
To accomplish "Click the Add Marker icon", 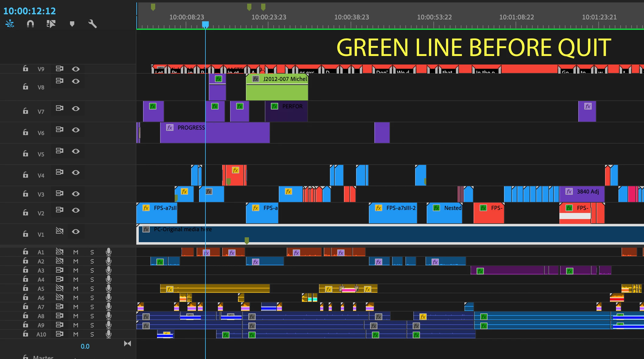I will pyautogui.click(x=72, y=24).
